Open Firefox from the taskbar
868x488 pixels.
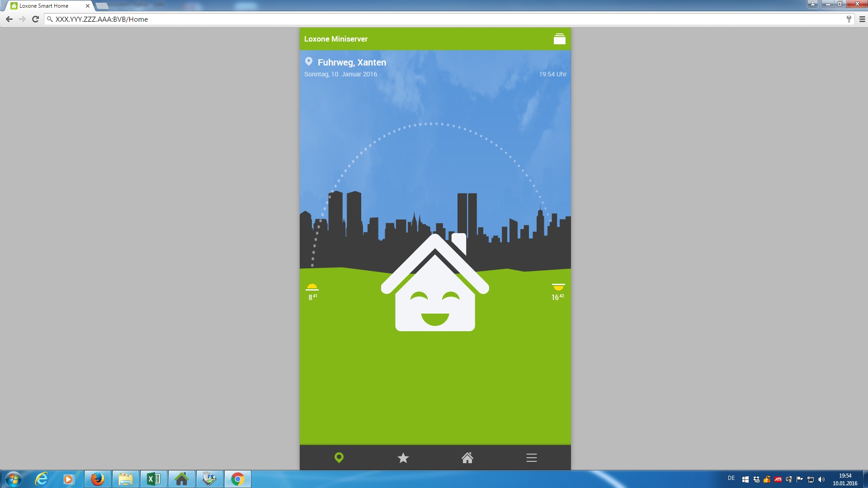click(97, 479)
